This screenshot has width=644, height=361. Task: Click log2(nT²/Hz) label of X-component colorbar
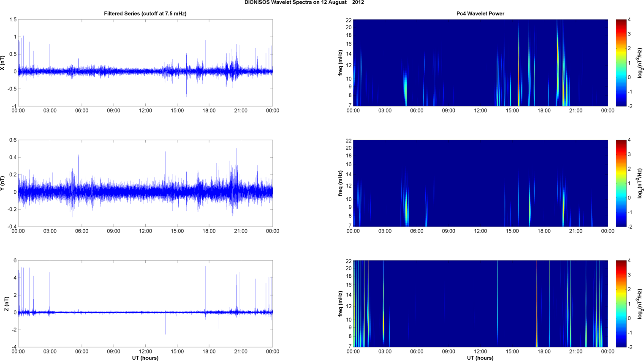coord(640,63)
